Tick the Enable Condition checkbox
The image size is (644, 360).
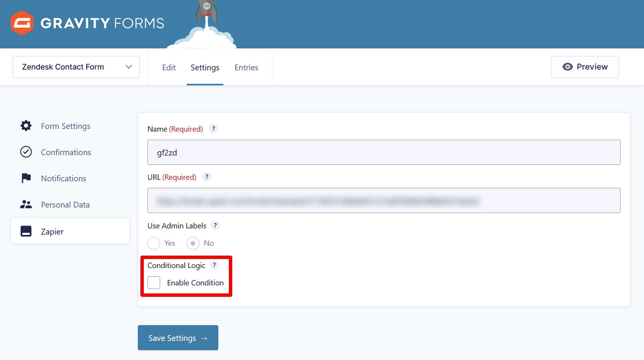coord(154,282)
